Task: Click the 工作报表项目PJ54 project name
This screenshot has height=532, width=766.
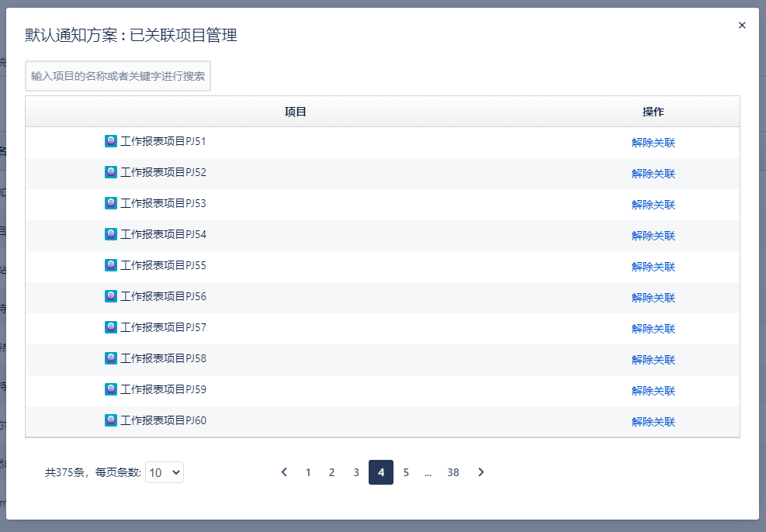Action: click(163, 234)
